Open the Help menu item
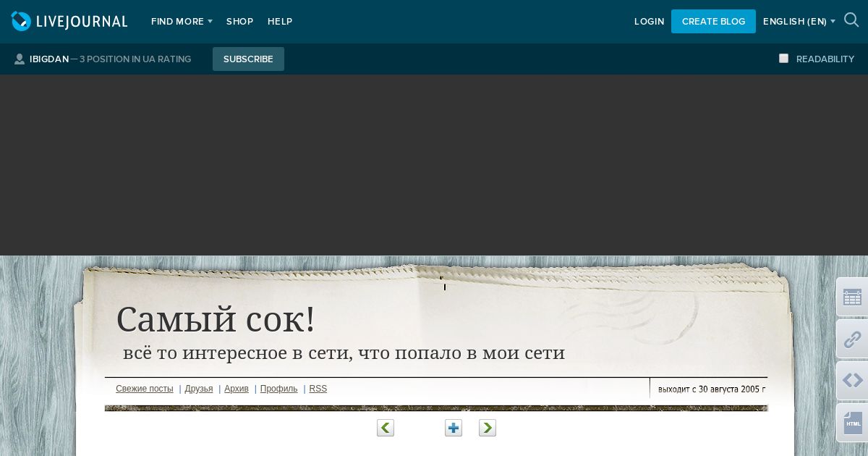This screenshot has width=868, height=456. tap(280, 22)
